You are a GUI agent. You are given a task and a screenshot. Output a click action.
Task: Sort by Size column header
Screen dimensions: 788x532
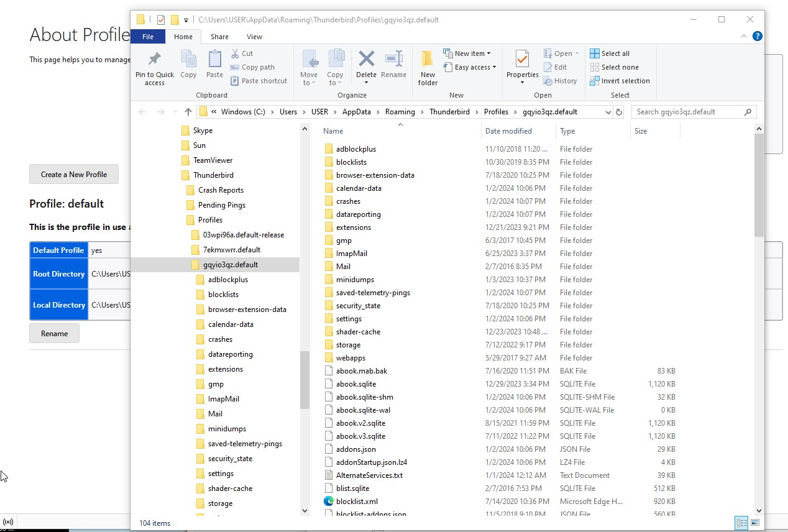655,131
